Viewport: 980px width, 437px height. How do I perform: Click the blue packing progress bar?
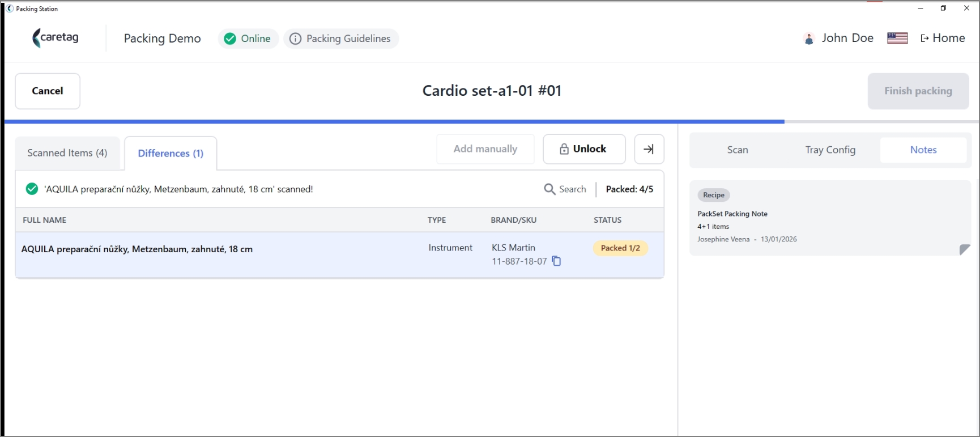(394, 121)
